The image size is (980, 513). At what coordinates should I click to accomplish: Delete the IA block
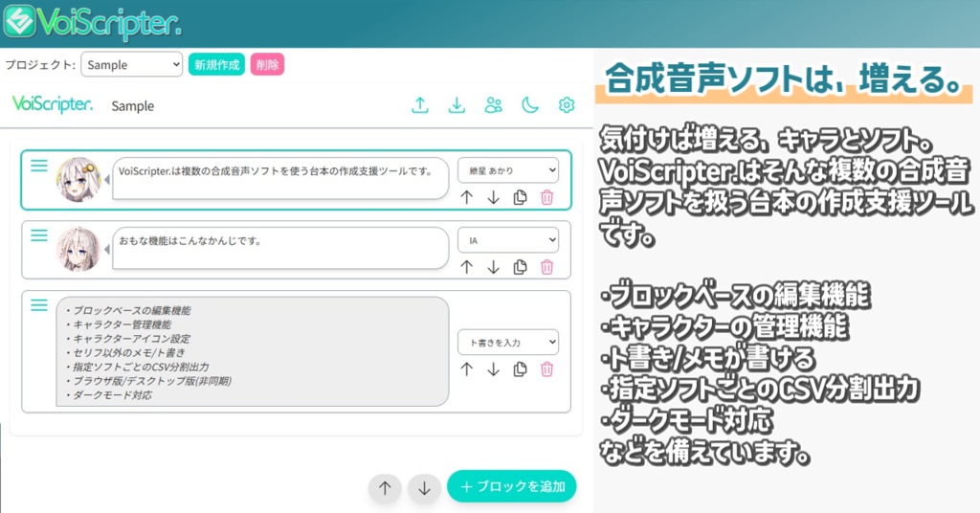546,267
